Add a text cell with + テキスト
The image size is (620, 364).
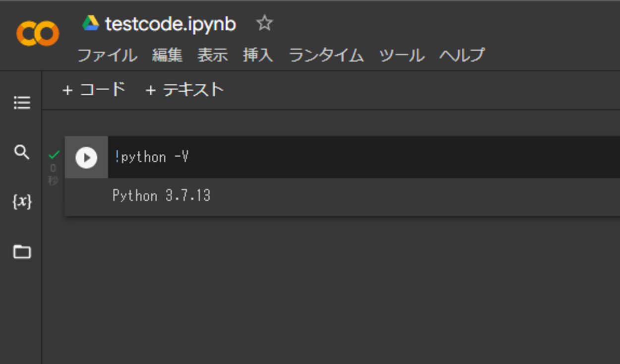point(185,90)
